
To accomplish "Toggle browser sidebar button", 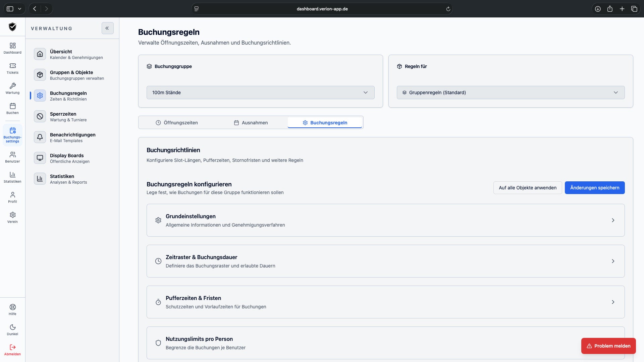I will click(10, 9).
